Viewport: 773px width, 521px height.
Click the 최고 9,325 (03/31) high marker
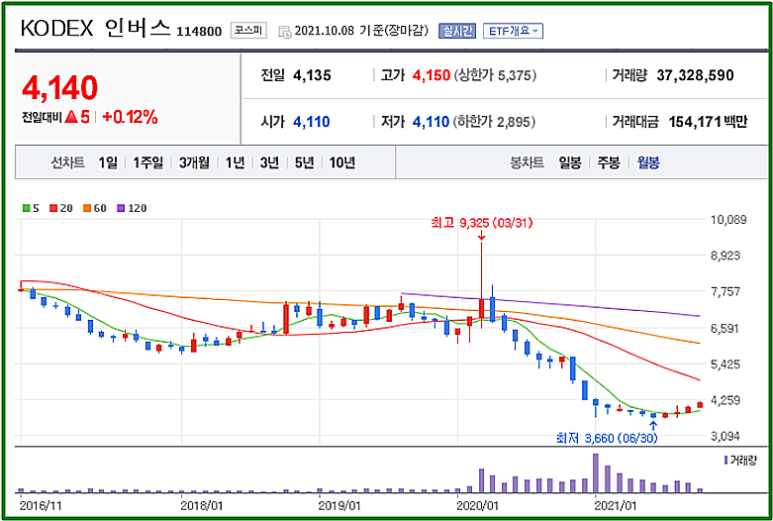point(482,223)
